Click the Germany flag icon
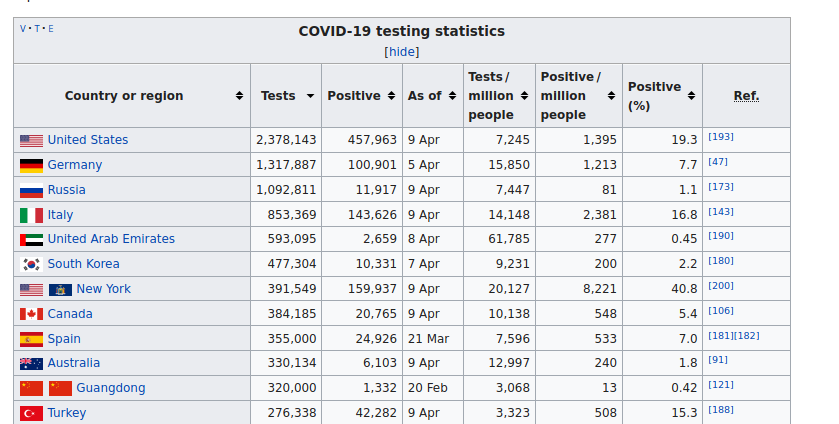The image size is (839, 424). pos(31,166)
